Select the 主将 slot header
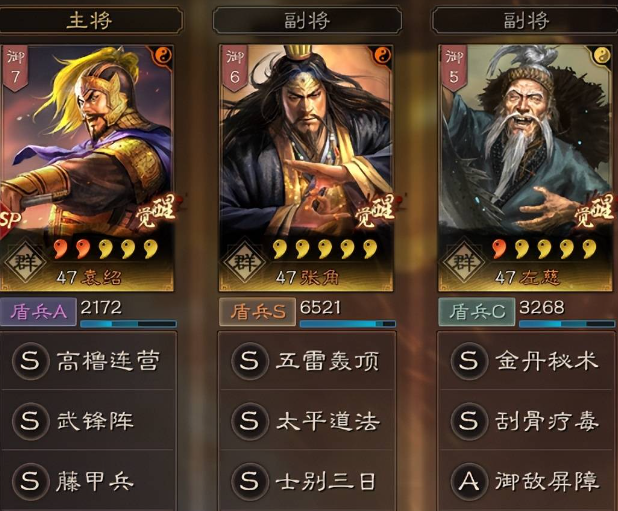 point(89,20)
